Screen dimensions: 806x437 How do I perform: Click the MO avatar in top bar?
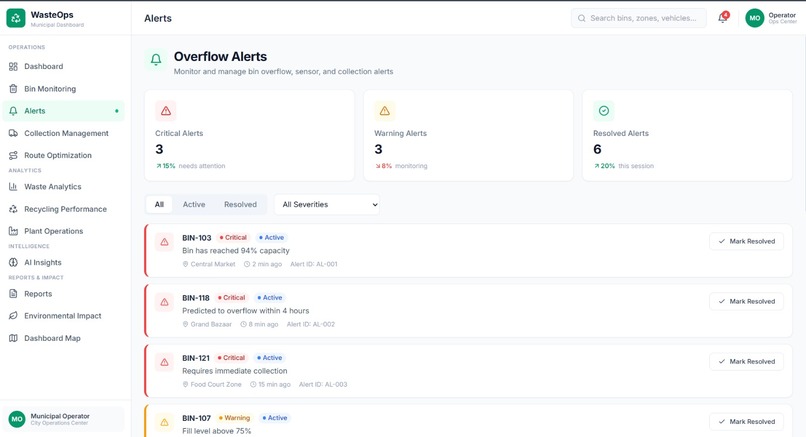point(755,18)
